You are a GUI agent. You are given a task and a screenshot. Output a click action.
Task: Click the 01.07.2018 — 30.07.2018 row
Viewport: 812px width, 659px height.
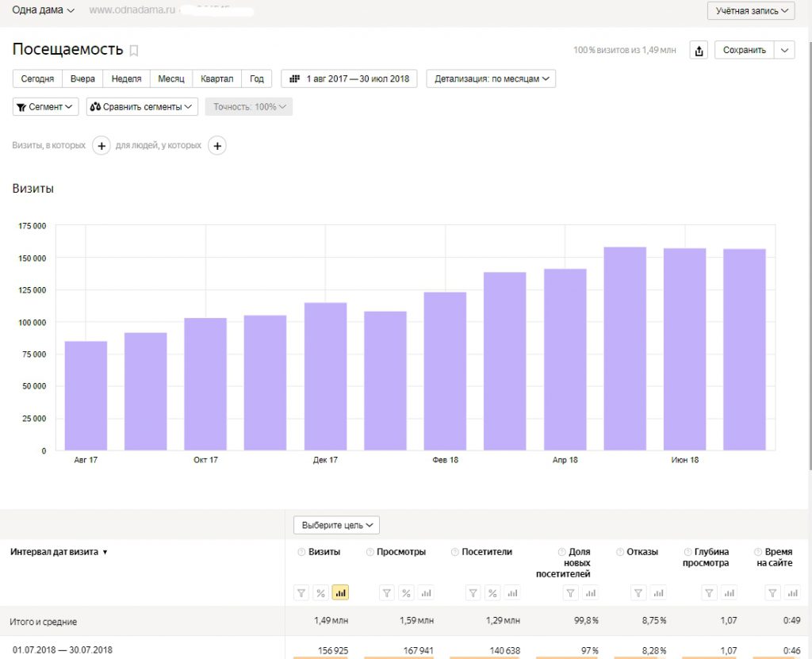(x=406, y=649)
